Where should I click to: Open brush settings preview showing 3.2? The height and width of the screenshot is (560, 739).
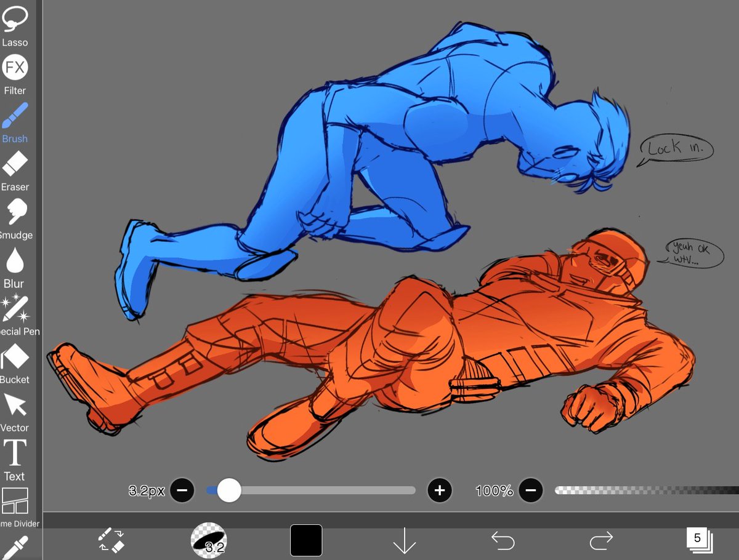click(x=209, y=540)
